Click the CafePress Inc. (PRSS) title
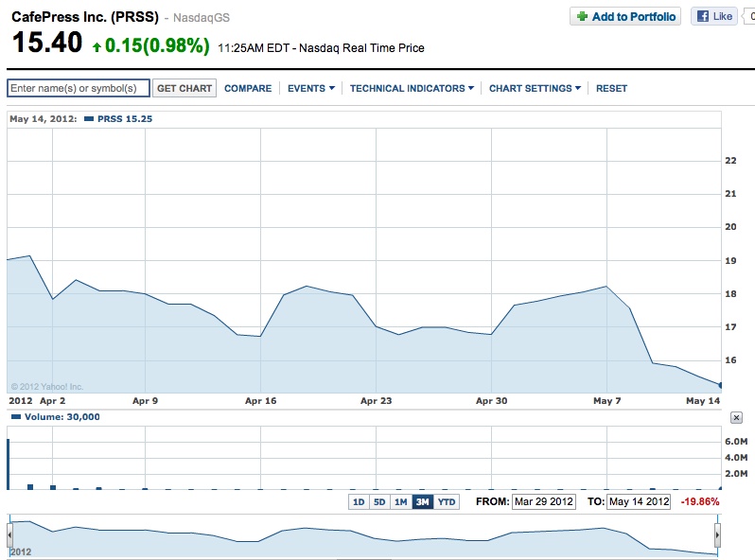Image resolution: width=755 pixels, height=560 pixels. [85, 17]
